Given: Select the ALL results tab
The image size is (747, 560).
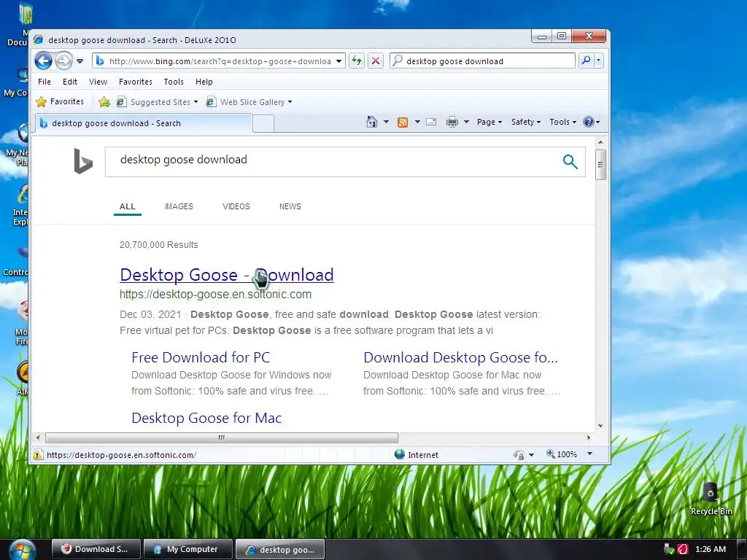Looking at the screenshot, I should point(127,206).
